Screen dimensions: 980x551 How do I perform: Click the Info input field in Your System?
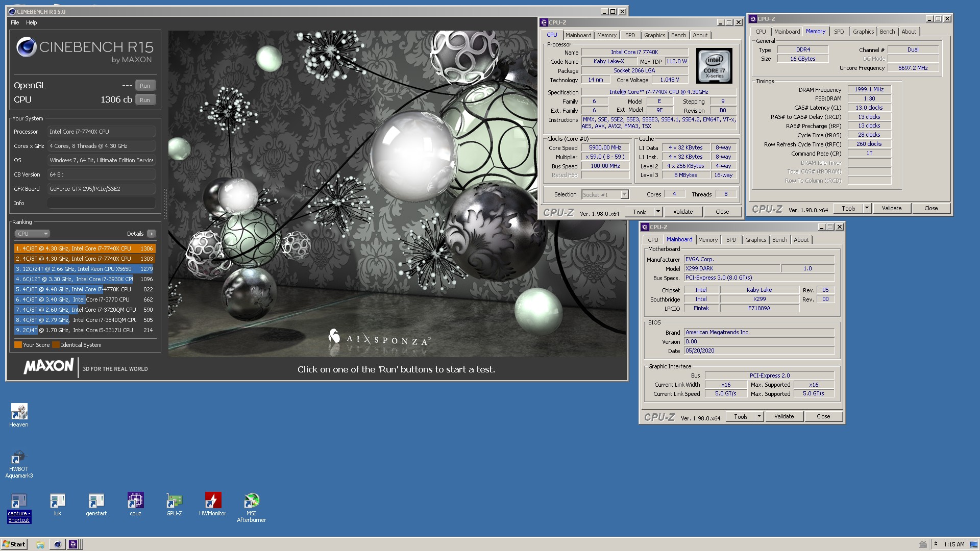point(101,203)
